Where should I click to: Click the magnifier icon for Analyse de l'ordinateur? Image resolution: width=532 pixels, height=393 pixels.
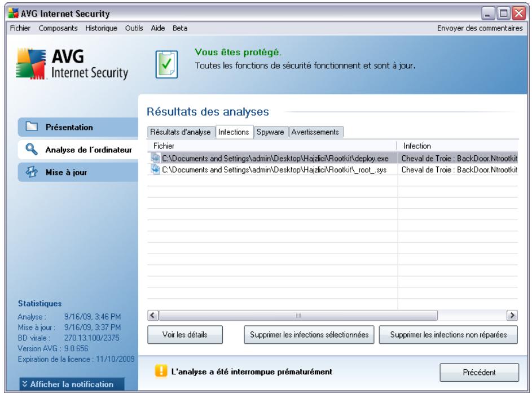point(32,149)
